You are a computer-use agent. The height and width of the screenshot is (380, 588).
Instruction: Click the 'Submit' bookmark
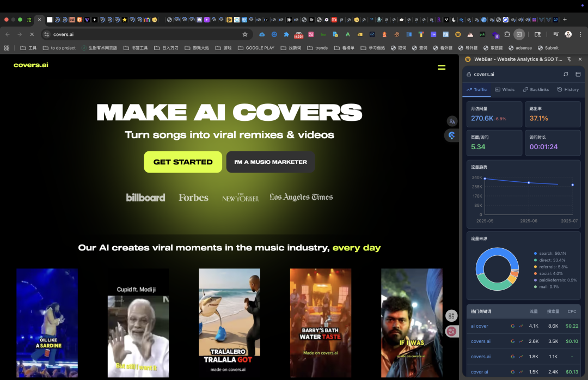[548, 48]
